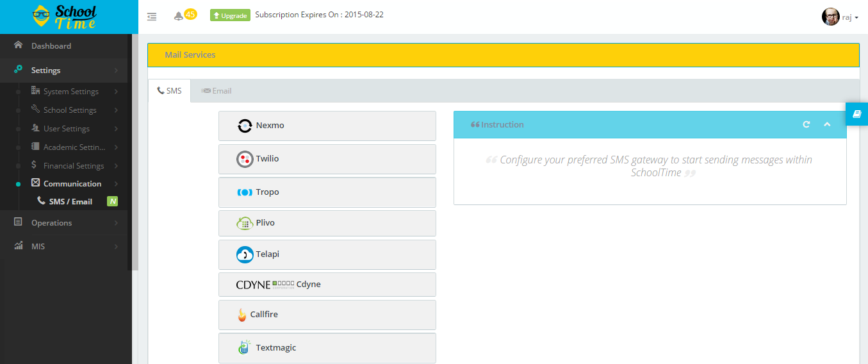
Task: Select the Tropo gateway
Action: tap(327, 192)
